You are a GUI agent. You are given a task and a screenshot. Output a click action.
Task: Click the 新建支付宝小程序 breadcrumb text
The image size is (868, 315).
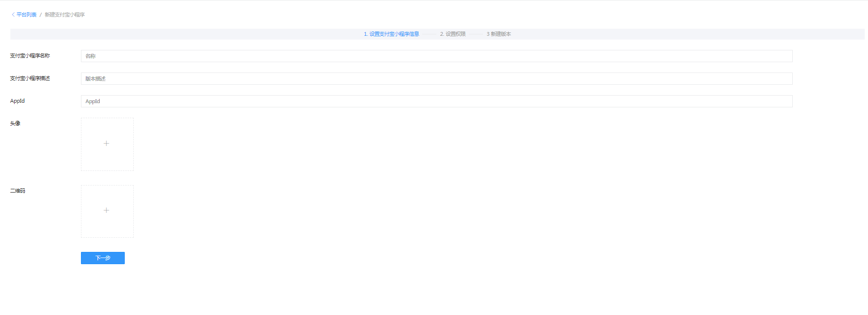click(x=64, y=15)
